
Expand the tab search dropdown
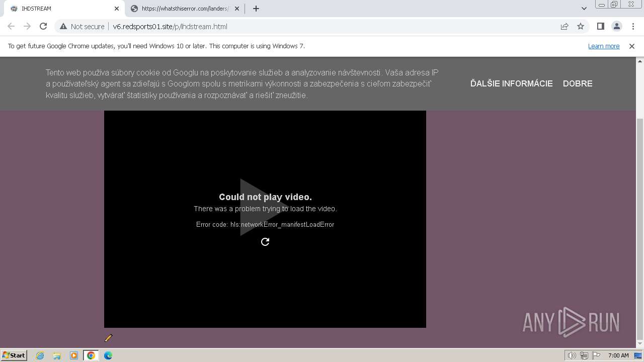(584, 9)
